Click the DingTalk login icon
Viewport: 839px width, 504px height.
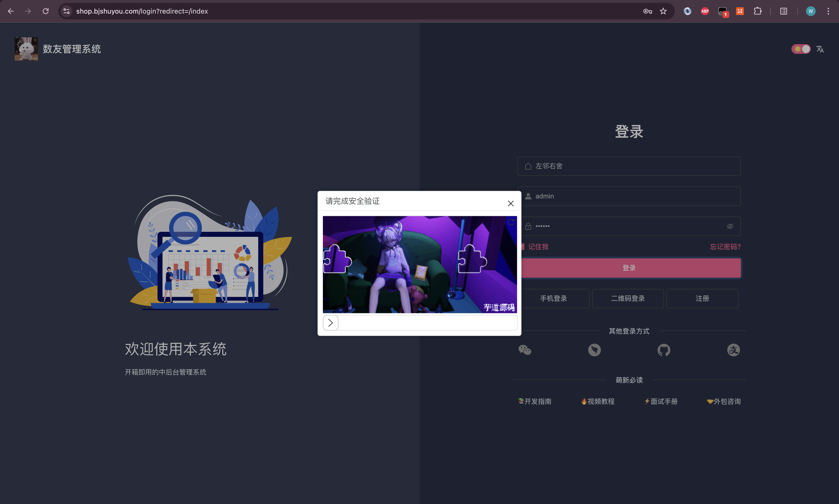tap(594, 350)
